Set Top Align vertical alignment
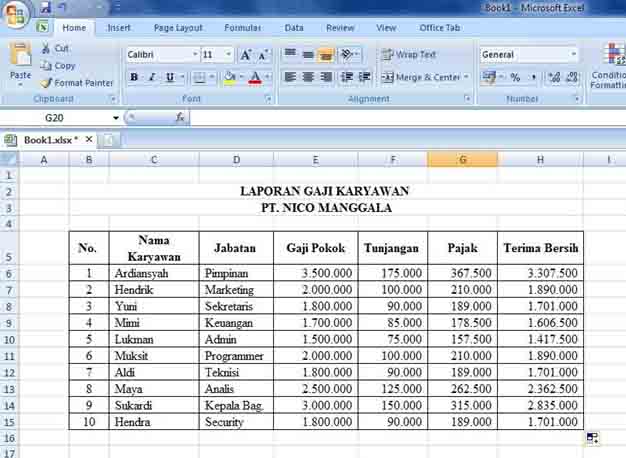Screen dimensions: 626x458 pos(290,54)
